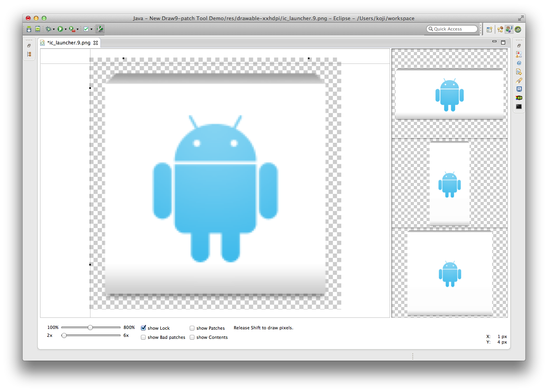Open a new perspective near Quick Access
Viewport: 548px width, 392px height.
[x=488, y=29]
